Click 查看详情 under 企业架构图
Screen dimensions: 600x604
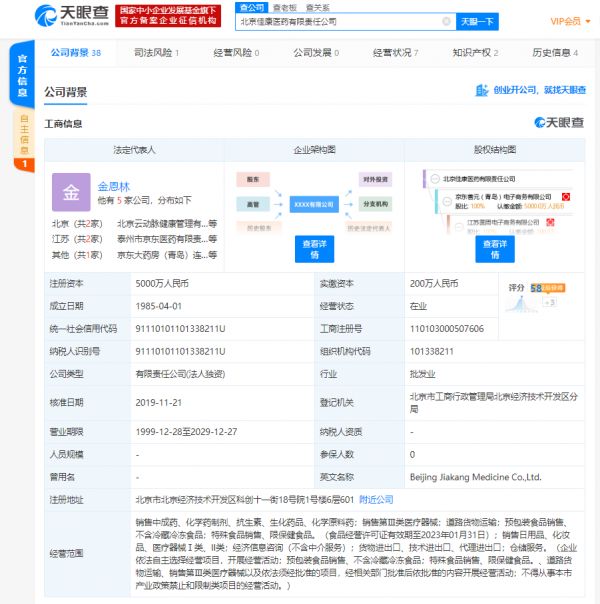click(x=314, y=249)
